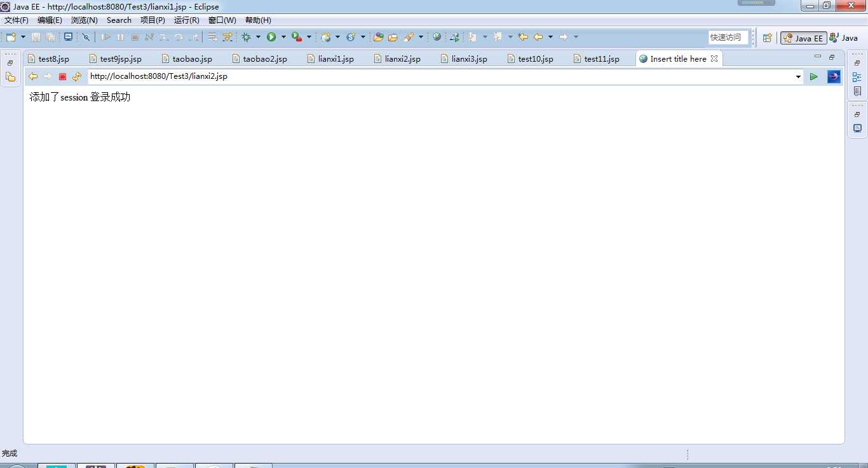
Task: Expand the External Tools dropdown arrow
Action: [309, 38]
